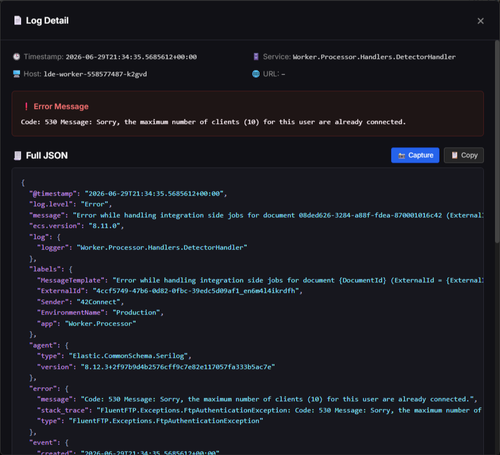Image resolution: width=500 pixels, height=455 pixels.
Task: Select the timestamp value 2026-06-29T21:34:35.5685612+00:00 in header
Action: tap(131, 57)
